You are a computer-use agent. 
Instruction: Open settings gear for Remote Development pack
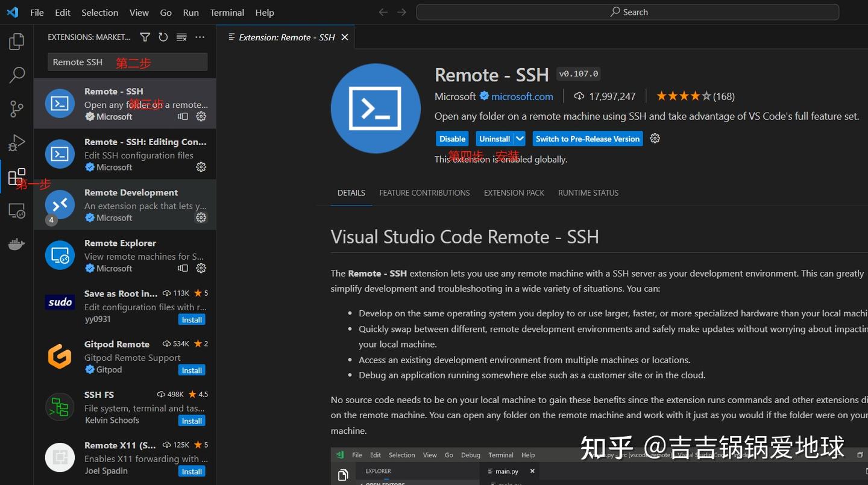(201, 217)
